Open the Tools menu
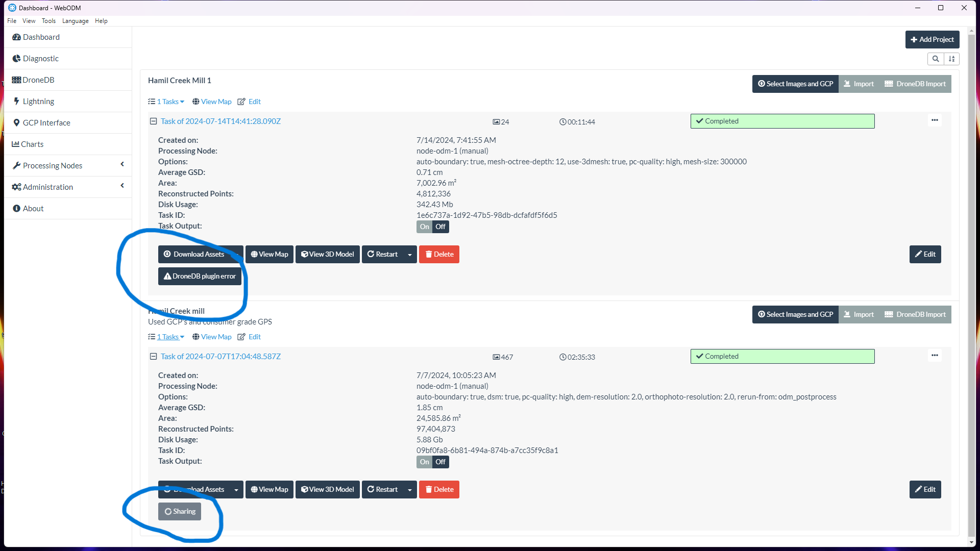This screenshot has width=980, height=551. pyautogui.click(x=48, y=21)
